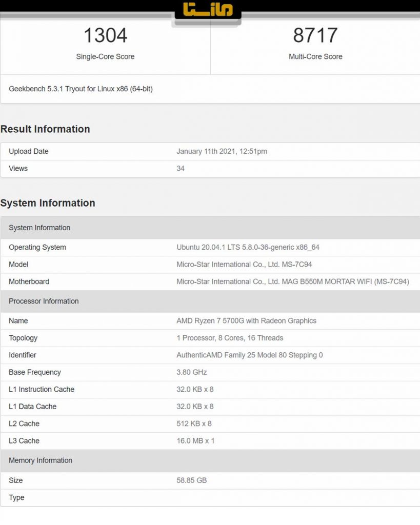Click the L1 Data Cache label
Screen dimensions: 420x525
tap(32, 407)
